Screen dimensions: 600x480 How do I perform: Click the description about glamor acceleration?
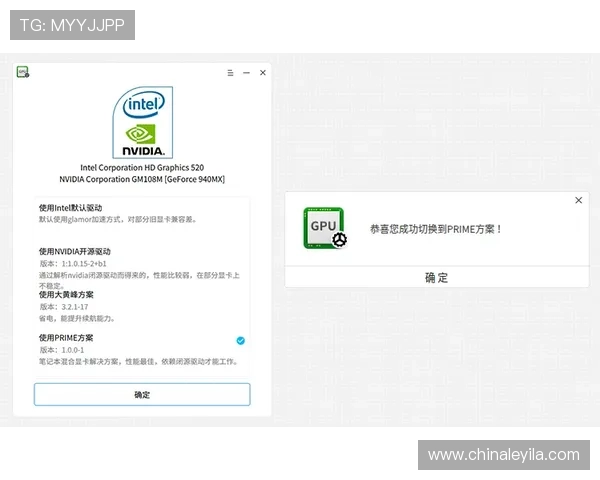coord(118,219)
